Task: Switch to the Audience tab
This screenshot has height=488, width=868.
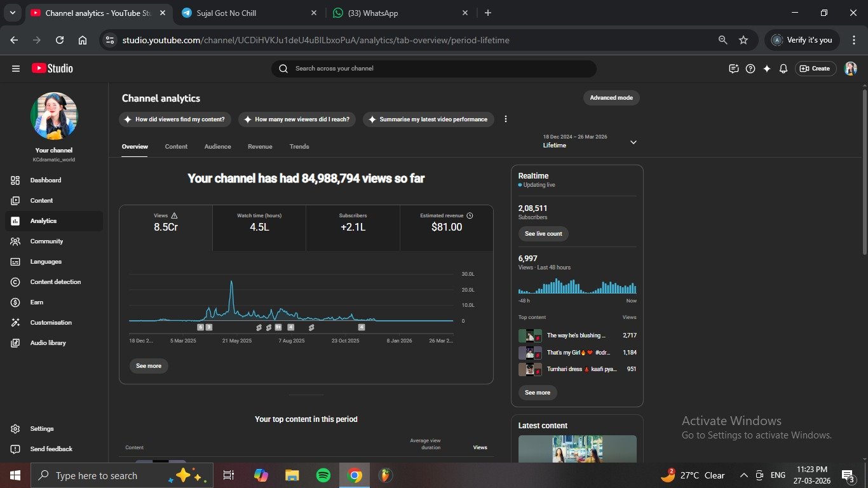Action: tap(217, 147)
